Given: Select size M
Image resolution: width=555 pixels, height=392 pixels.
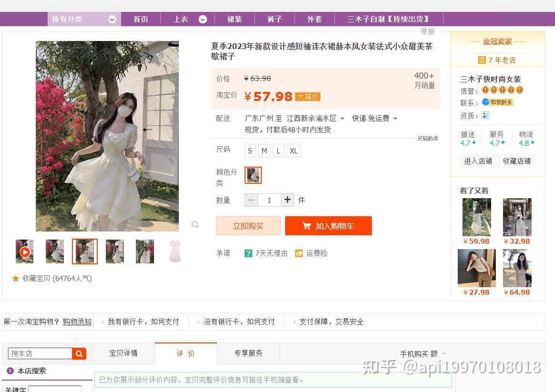Looking at the screenshot, I should coord(264,151).
